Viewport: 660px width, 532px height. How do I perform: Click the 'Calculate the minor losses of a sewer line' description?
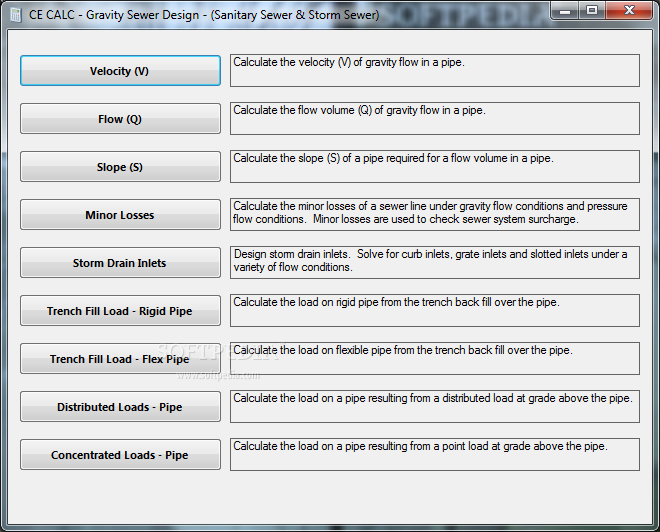pos(435,214)
